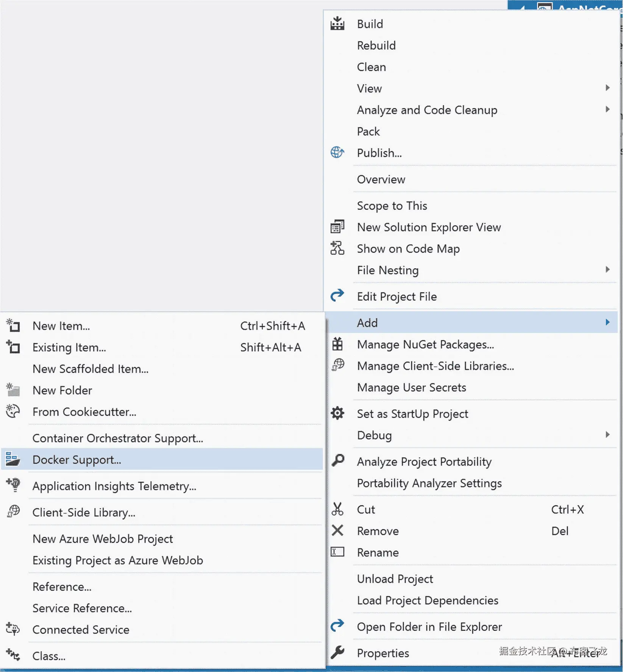Click the Set as StartUp Project gear icon
The width and height of the screenshot is (623, 672).
[x=337, y=413]
